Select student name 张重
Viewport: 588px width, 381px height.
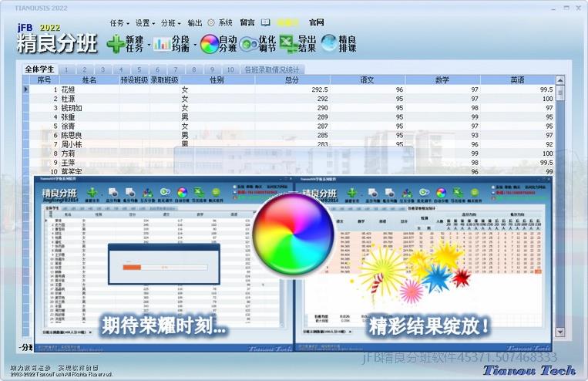(68, 117)
